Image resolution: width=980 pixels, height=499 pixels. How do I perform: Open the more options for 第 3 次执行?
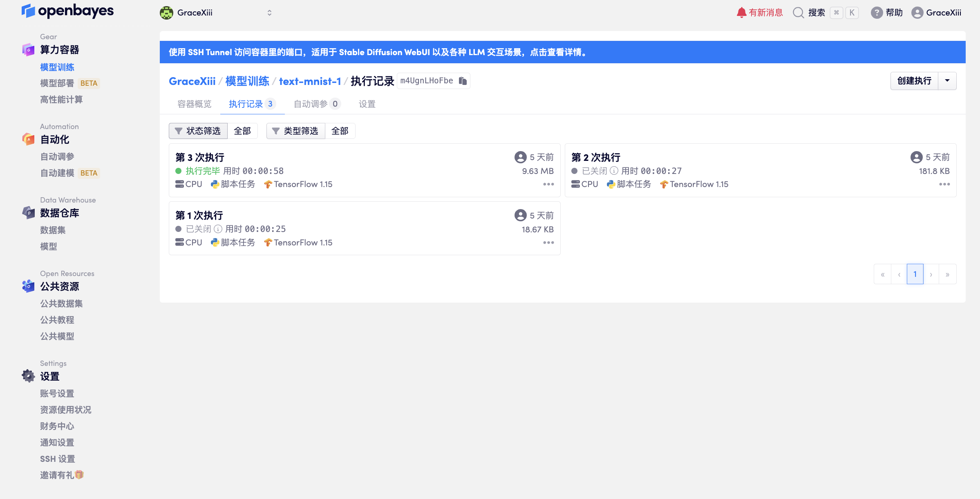[548, 185]
